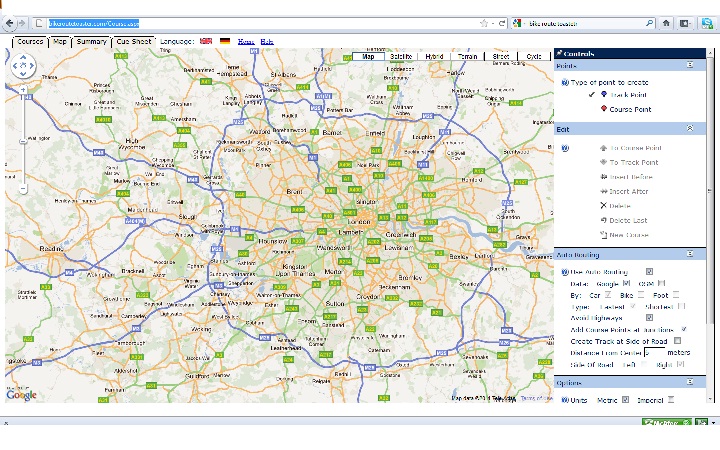Viewport: 720px width, 450px height.
Task: Click the Distance from Center input field
Action: [654, 353]
